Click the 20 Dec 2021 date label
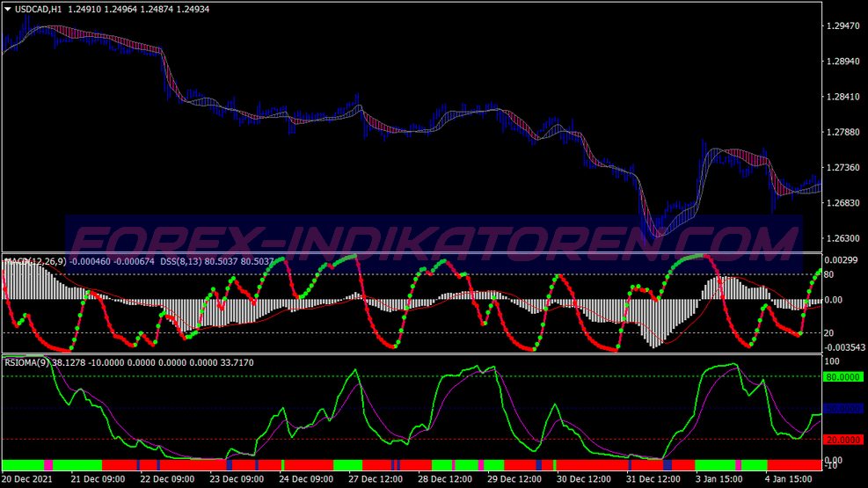The width and height of the screenshot is (868, 488). pos(28,479)
